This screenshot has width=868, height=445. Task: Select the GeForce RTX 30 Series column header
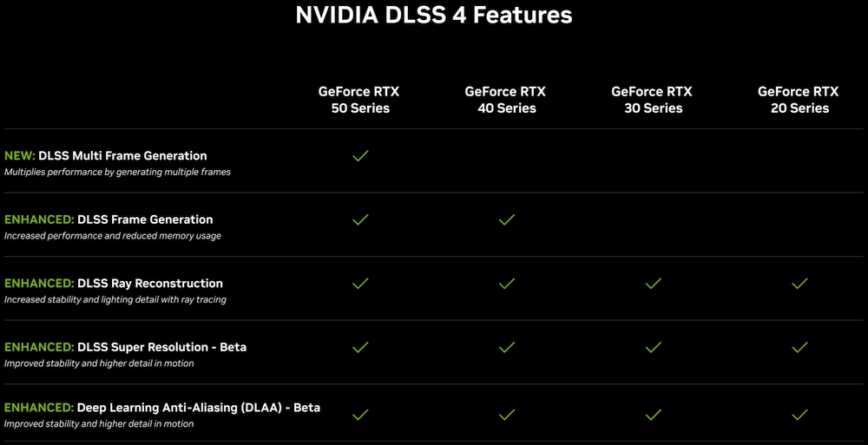653,100
